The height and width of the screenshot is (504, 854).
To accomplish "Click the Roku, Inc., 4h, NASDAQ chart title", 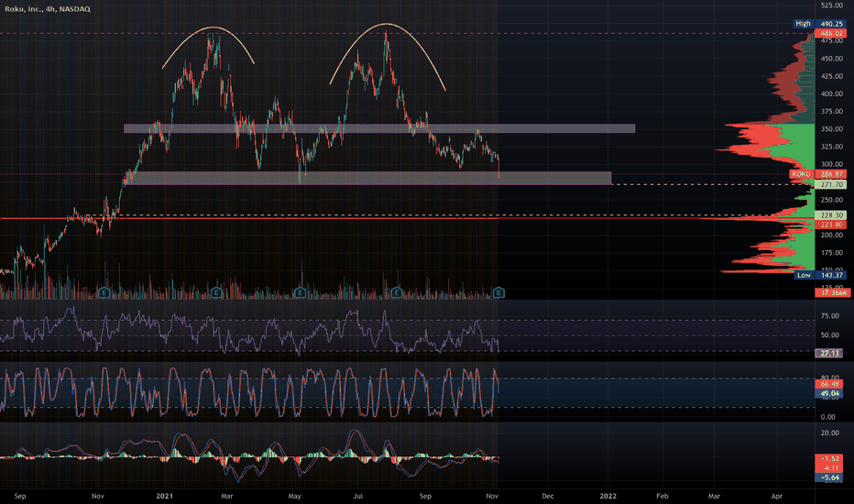I will [x=48, y=9].
